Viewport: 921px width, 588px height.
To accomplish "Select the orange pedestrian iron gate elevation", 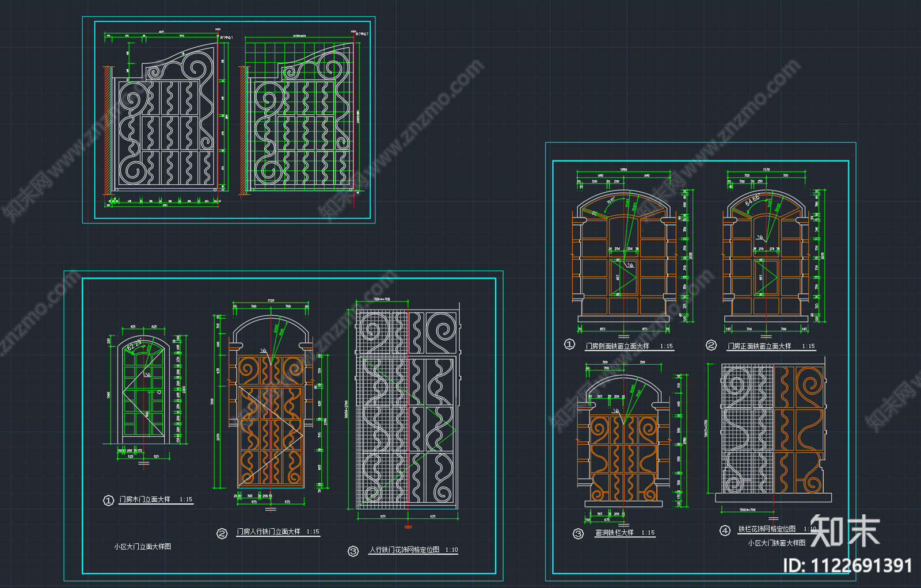I will click(x=271, y=403).
